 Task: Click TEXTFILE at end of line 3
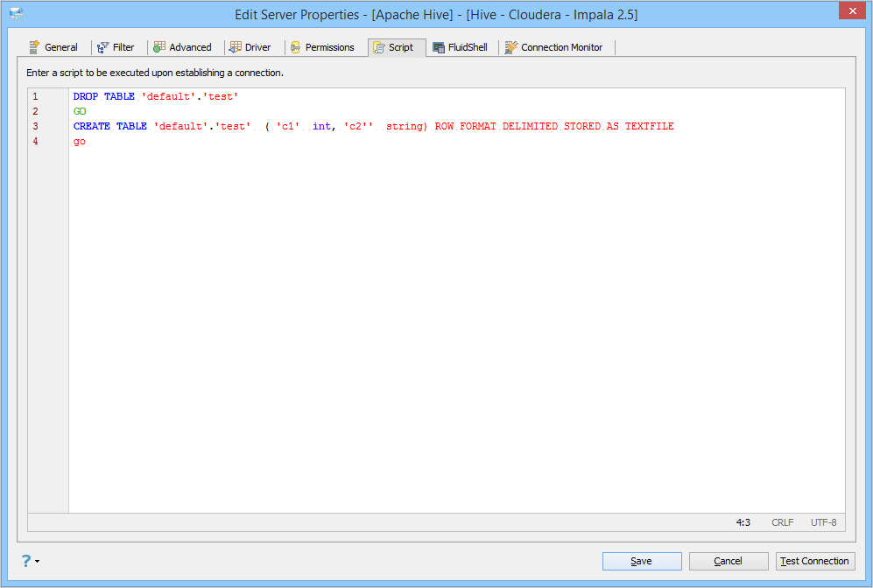pyautogui.click(x=649, y=126)
